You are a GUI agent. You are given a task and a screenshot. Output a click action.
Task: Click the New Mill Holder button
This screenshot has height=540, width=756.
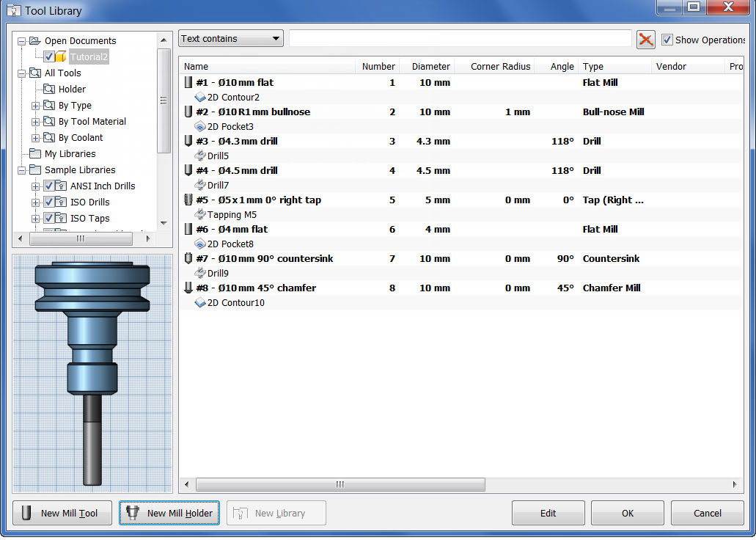click(169, 513)
